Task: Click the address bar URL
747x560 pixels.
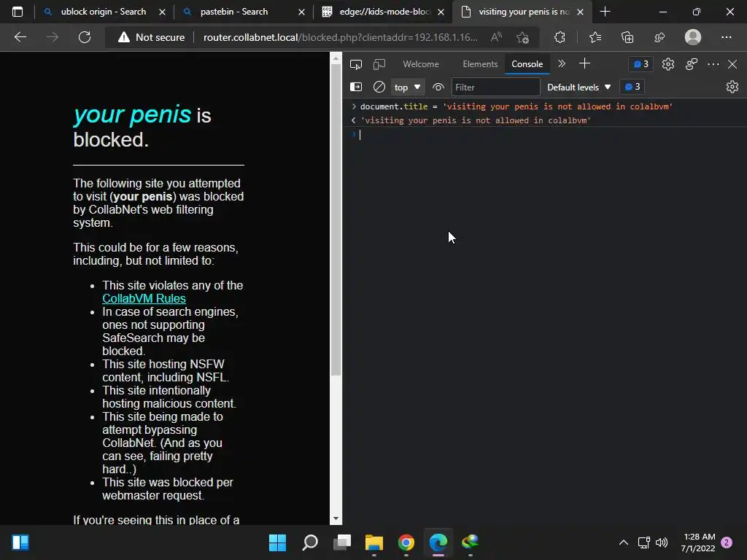Action: (340, 37)
